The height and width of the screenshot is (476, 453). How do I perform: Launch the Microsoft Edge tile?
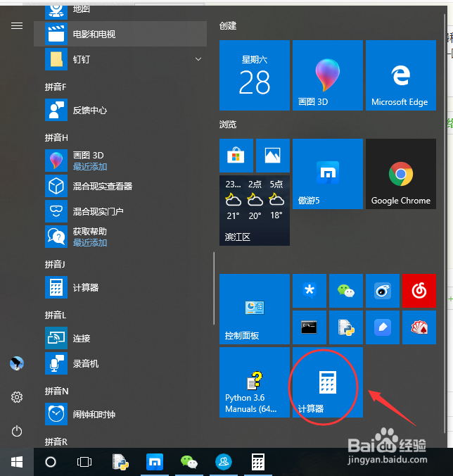(x=401, y=75)
